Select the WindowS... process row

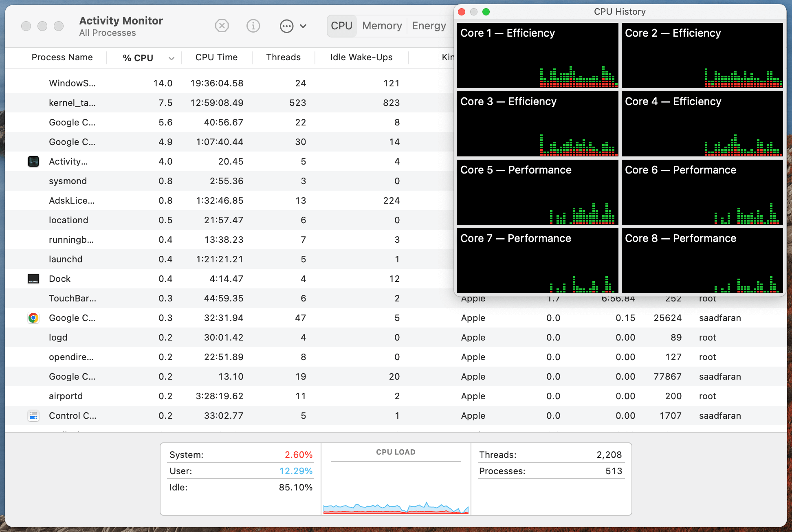(x=229, y=83)
